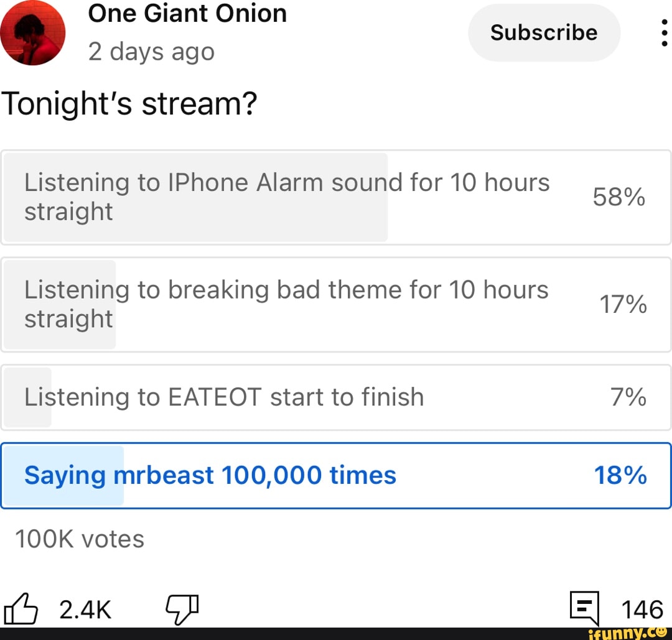Select the breaking bad theme poll option
672x640 pixels.
(x=336, y=305)
